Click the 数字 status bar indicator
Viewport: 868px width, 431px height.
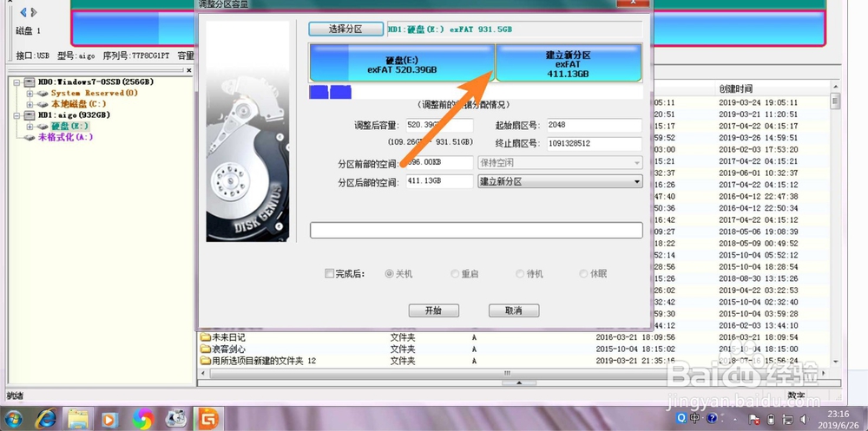pos(797,395)
